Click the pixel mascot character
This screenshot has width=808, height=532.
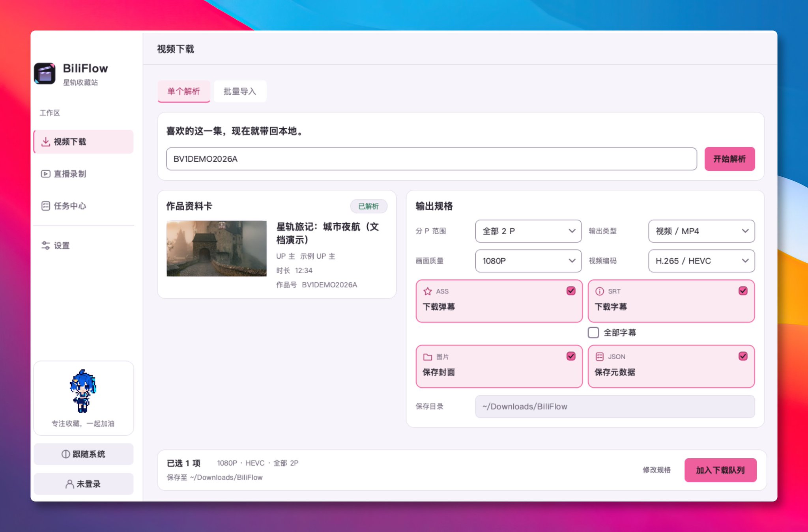click(x=83, y=391)
